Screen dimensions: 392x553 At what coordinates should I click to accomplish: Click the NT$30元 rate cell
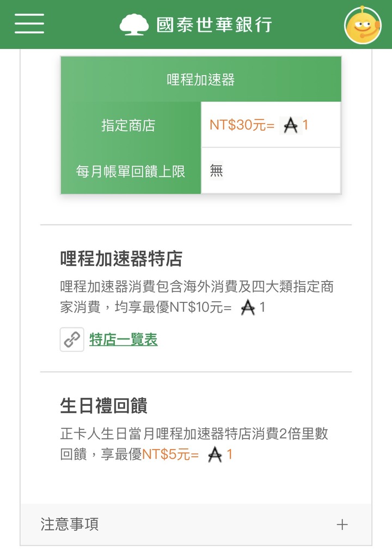coord(271,125)
